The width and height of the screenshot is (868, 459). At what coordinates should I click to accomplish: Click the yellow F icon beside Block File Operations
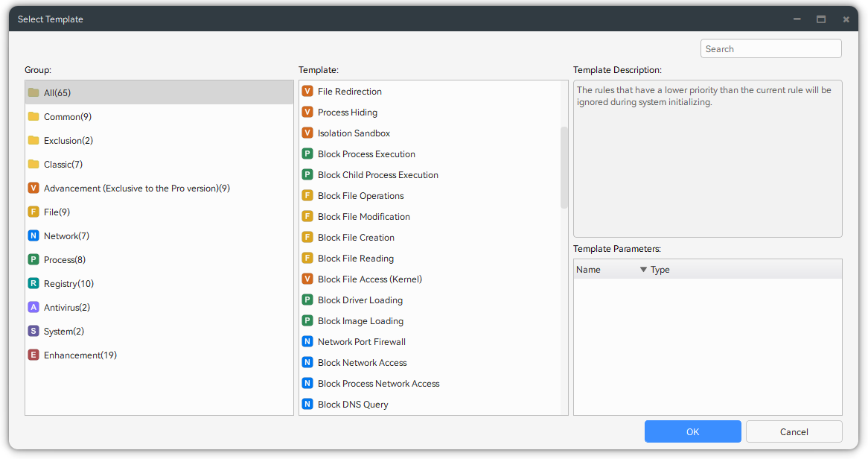click(307, 196)
